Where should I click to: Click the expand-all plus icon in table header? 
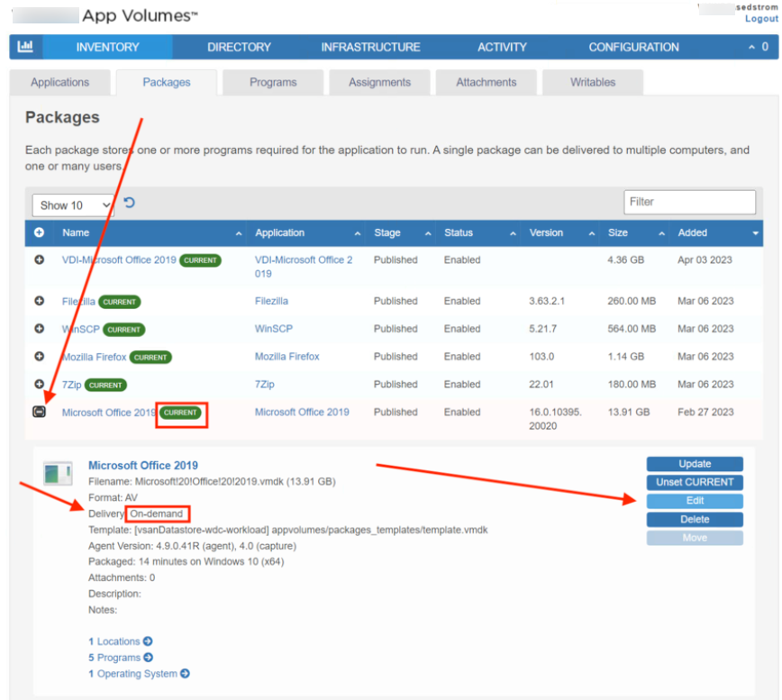(40, 232)
